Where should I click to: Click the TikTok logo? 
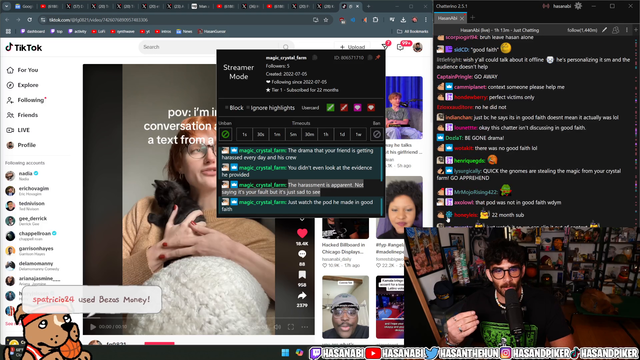tap(24, 48)
